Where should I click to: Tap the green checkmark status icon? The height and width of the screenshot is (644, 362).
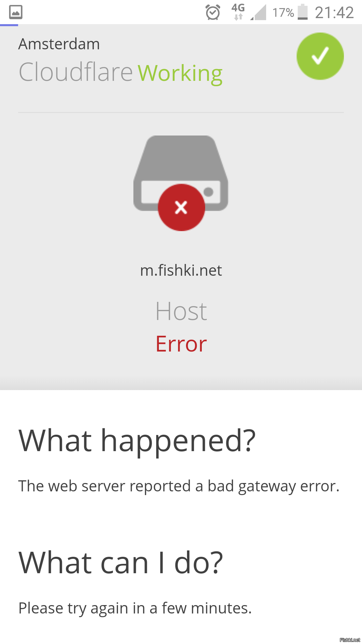tap(320, 56)
